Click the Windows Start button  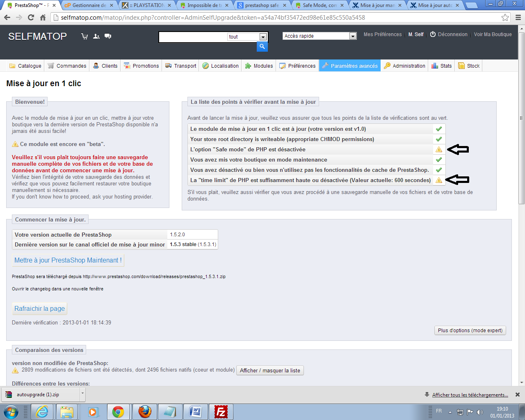pyautogui.click(x=11, y=411)
